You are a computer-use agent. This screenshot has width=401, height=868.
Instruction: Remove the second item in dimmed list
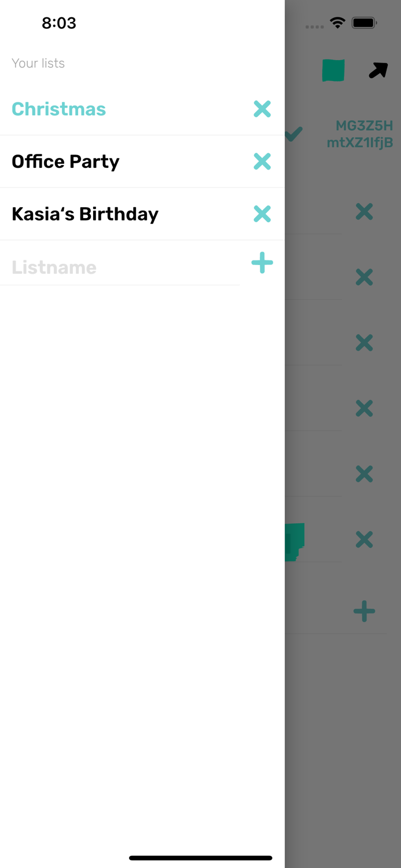pyautogui.click(x=364, y=277)
